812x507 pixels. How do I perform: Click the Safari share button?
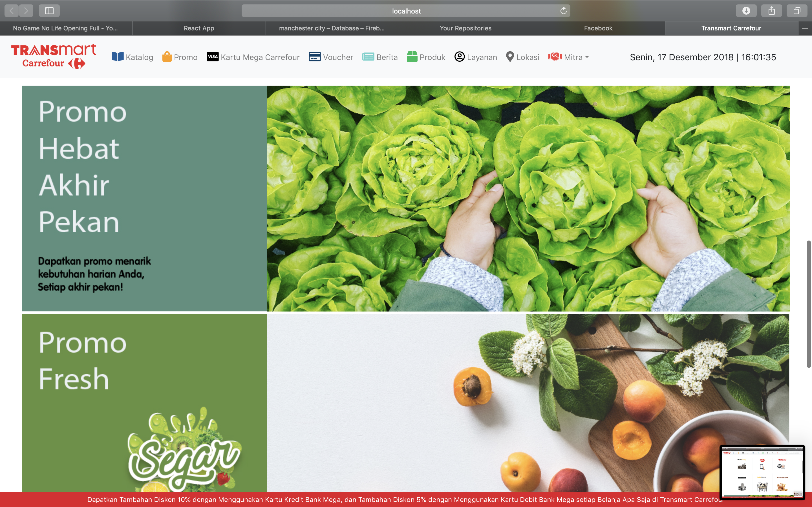pos(771,11)
